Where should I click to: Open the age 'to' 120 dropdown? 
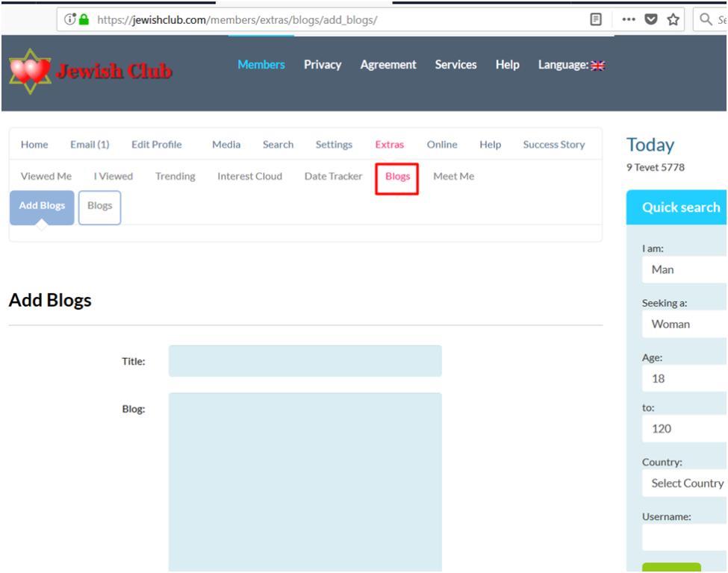(x=685, y=429)
